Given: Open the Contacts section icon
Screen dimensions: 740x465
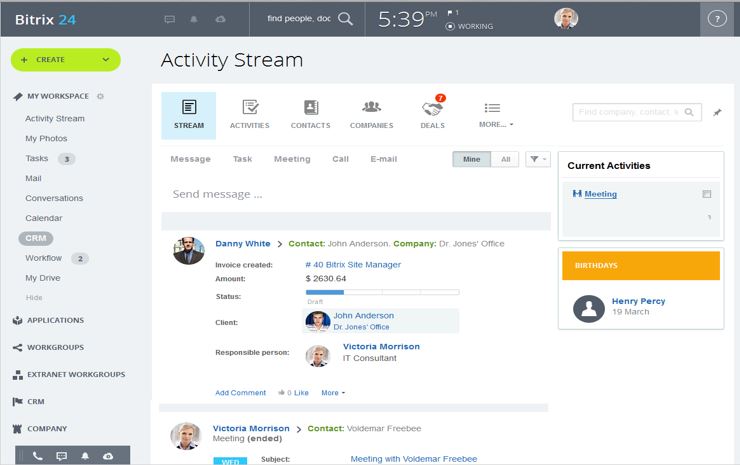Looking at the screenshot, I should tap(310, 108).
